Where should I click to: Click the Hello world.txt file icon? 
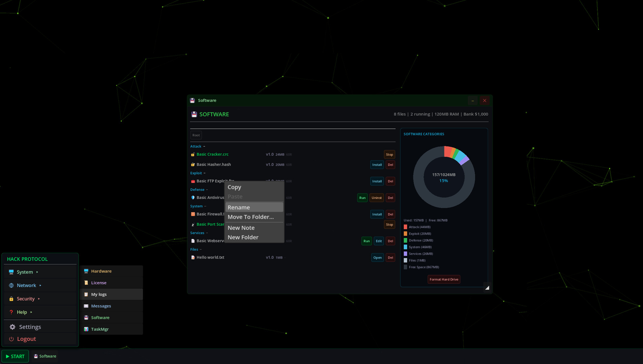[193, 257]
